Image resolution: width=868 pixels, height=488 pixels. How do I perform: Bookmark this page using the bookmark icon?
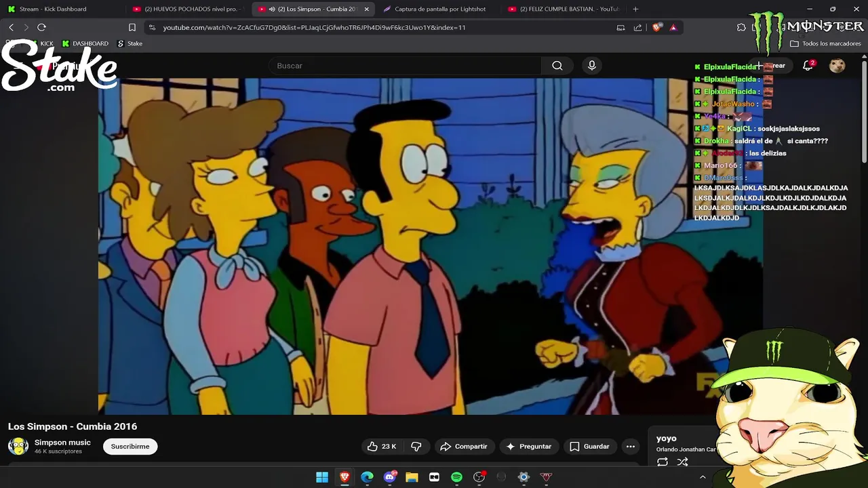click(132, 27)
